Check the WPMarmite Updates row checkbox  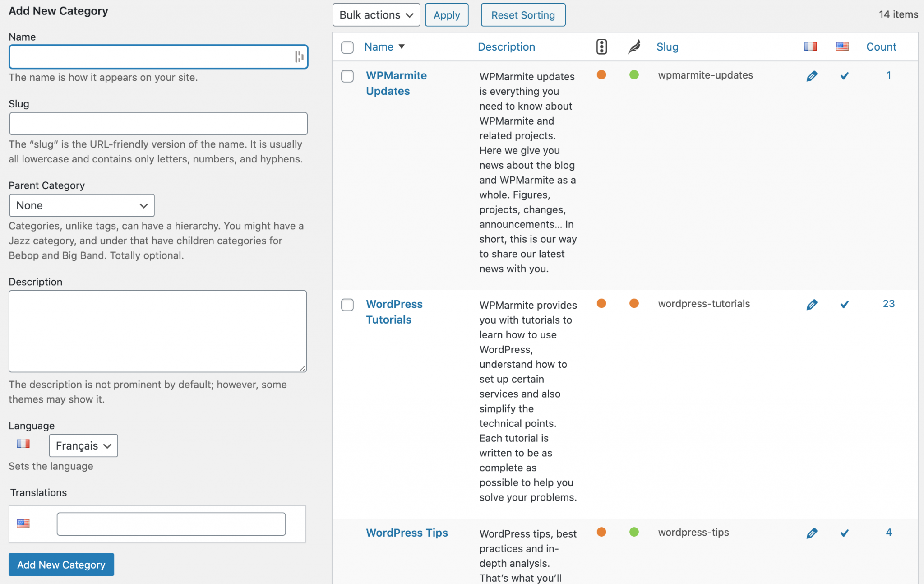[x=347, y=76]
